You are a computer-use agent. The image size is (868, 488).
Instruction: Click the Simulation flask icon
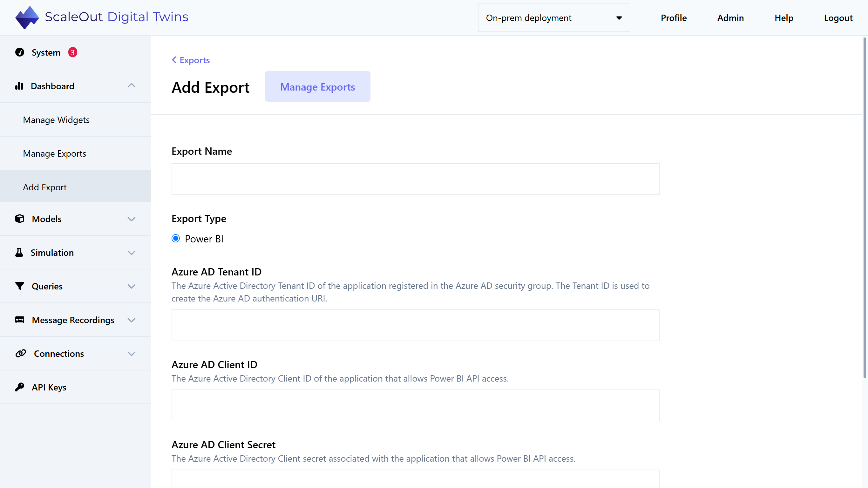[x=19, y=253]
